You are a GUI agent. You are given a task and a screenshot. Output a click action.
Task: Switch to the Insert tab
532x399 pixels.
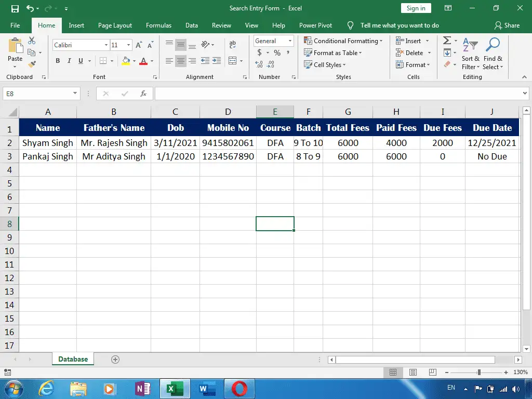(x=76, y=25)
